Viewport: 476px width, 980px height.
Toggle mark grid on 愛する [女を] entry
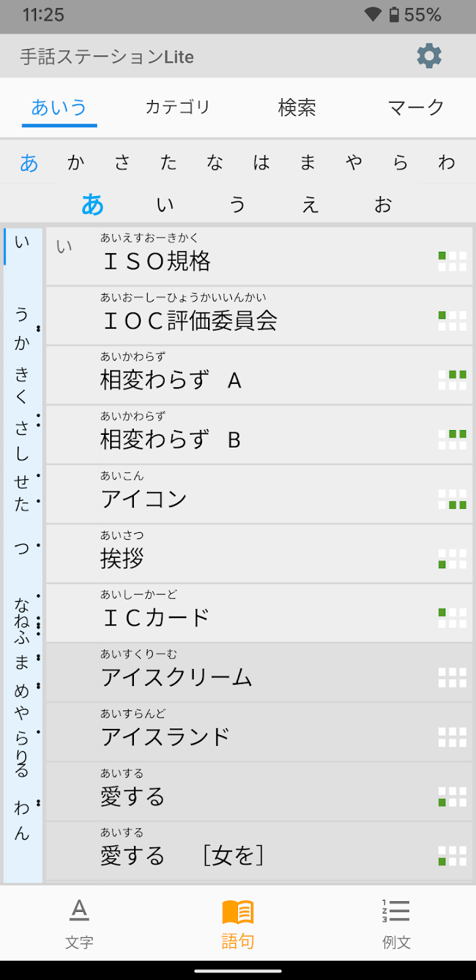point(452,855)
